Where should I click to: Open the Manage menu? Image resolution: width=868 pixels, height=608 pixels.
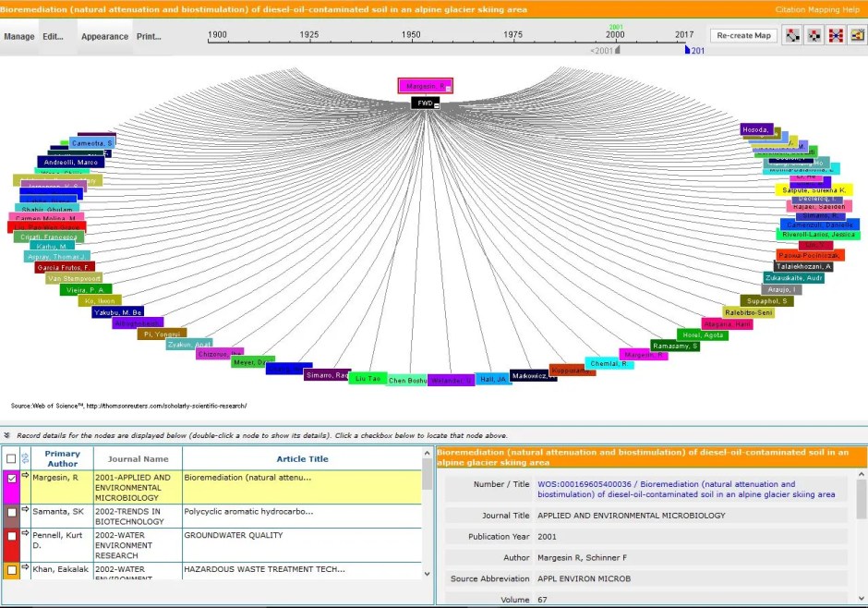tap(18, 36)
